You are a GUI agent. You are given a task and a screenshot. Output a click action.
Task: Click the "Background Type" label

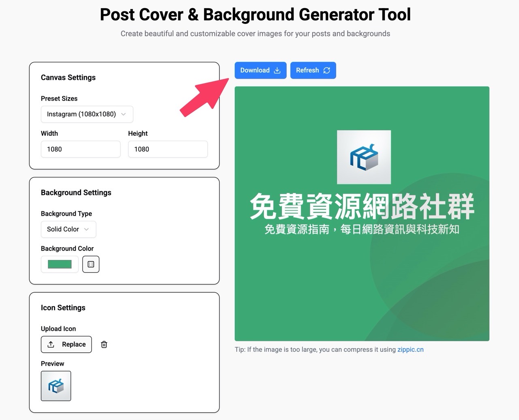[66, 214]
